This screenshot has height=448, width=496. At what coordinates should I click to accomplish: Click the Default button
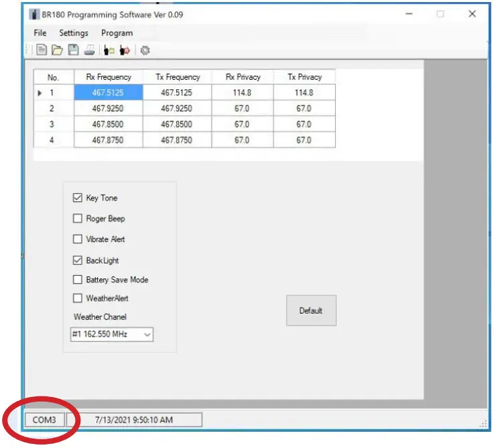(311, 311)
